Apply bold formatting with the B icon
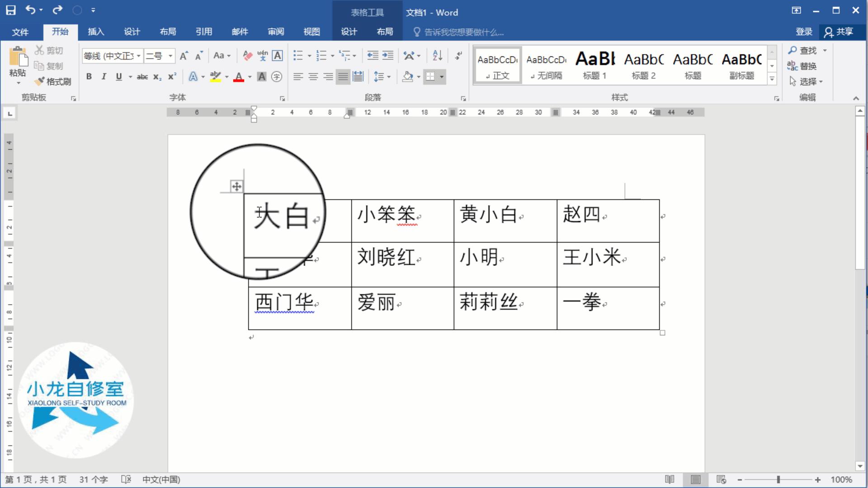Viewport: 868px width, 488px height. pyautogui.click(x=89, y=77)
